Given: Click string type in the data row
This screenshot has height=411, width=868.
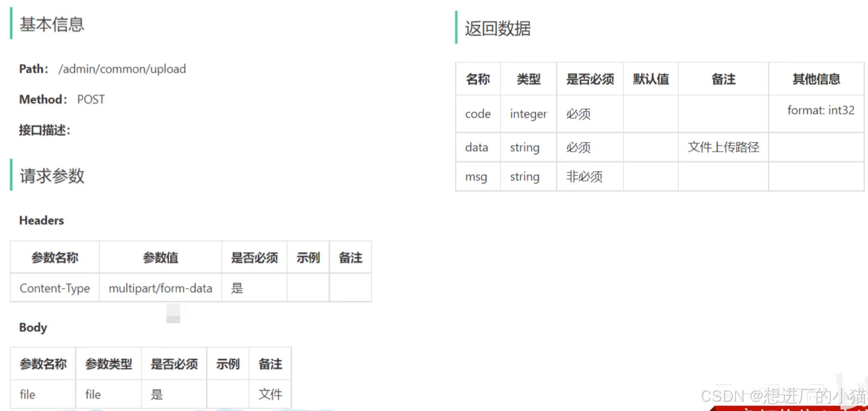Looking at the screenshot, I should click(x=525, y=147).
